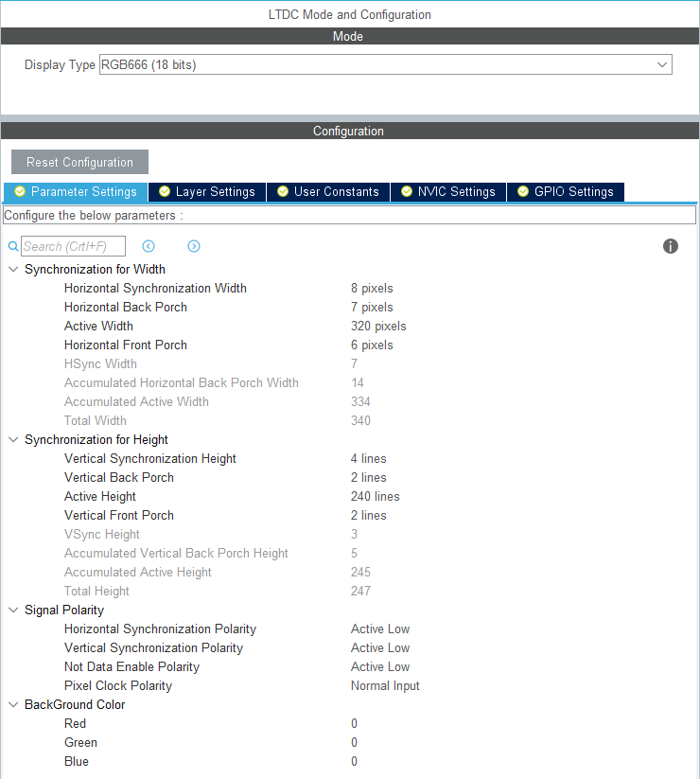The height and width of the screenshot is (779, 700).
Task: Select Vertical Synchronization Polarity row label
Action: tap(153, 647)
